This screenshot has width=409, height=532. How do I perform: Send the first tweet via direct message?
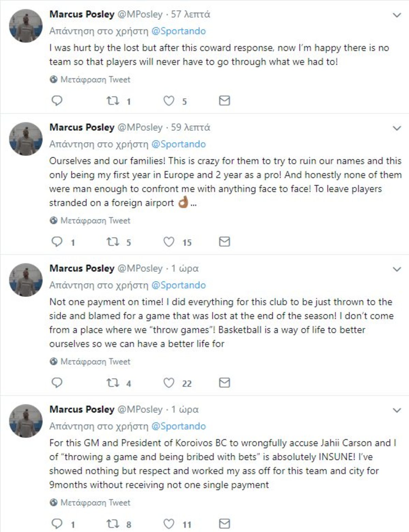tap(224, 101)
